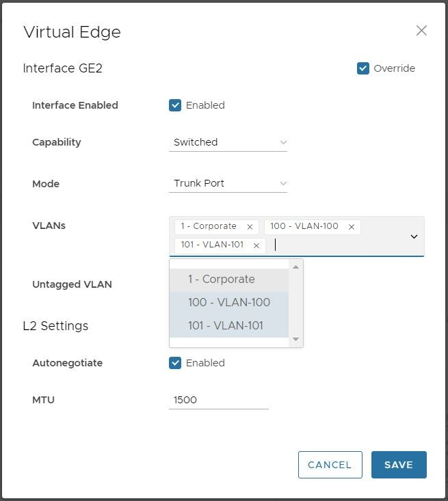Screen dimensions: 448x501
Task: Disable the Autonegotiate checkbox
Action: (x=175, y=363)
